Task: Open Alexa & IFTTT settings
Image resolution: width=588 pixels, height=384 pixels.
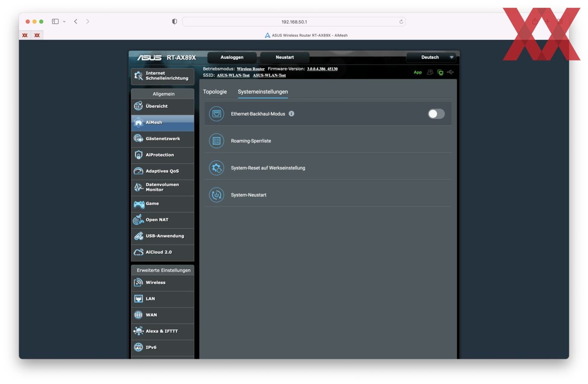Action: tap(163, 331)
